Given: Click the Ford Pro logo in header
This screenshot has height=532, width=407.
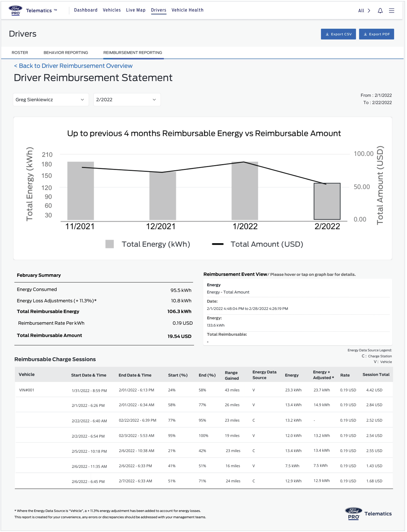Looking at the screenshot, I should pos(16,10).
